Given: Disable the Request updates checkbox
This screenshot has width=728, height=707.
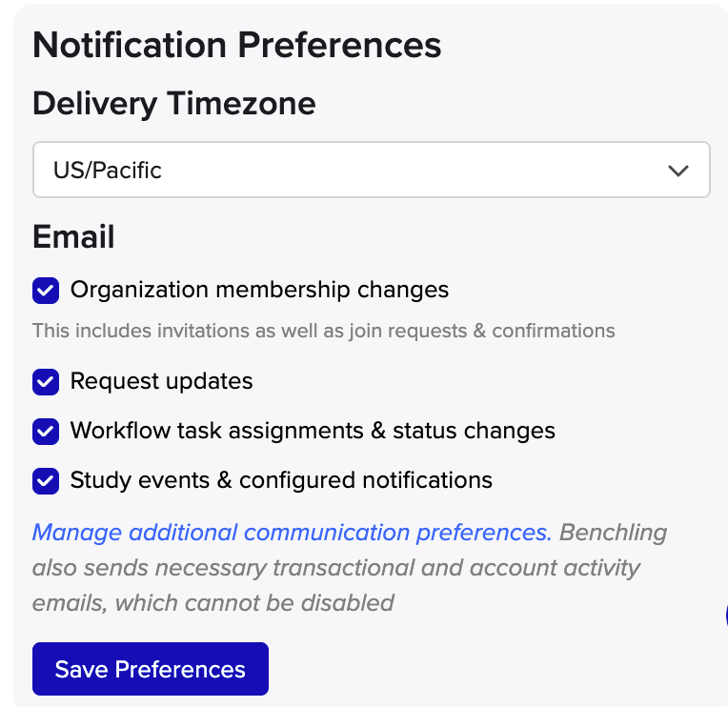Looking at the screenshot, I should tap(46, 382).
